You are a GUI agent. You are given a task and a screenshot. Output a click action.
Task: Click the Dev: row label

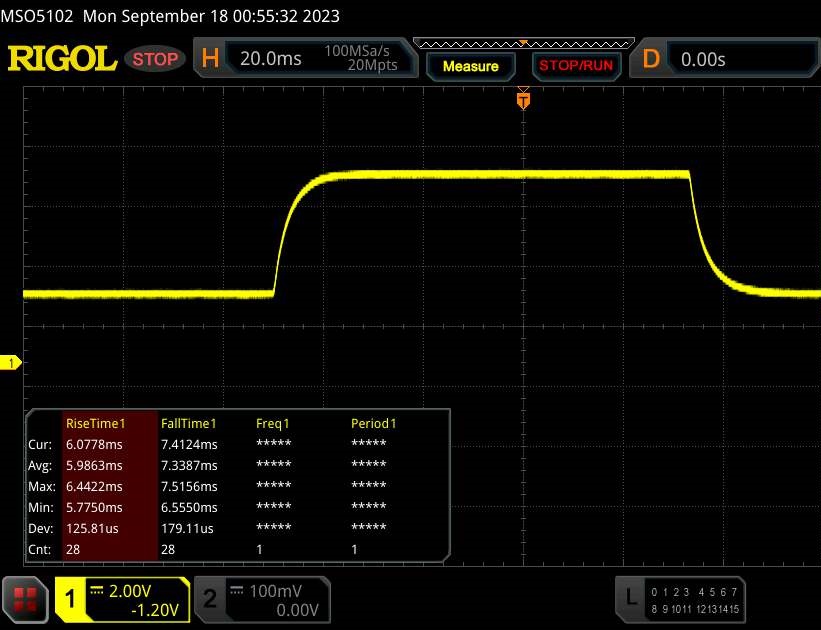pos(41,528)
